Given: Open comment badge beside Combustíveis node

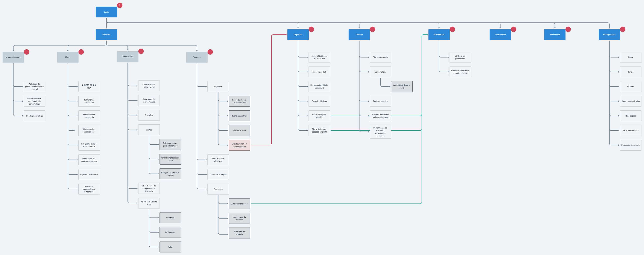Looking at the screenshot, I should coord(141,51).
